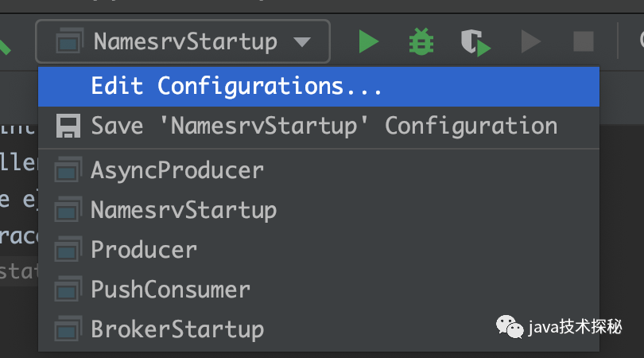
Task: Click application icon in the configuration selector box
Action: 69,41
